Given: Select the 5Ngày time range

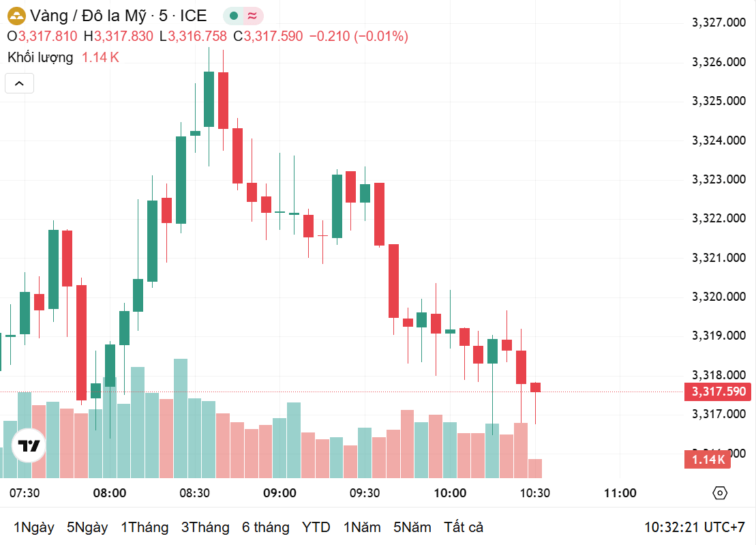Looking at the screenshot, I should click(x=87, y=527).
